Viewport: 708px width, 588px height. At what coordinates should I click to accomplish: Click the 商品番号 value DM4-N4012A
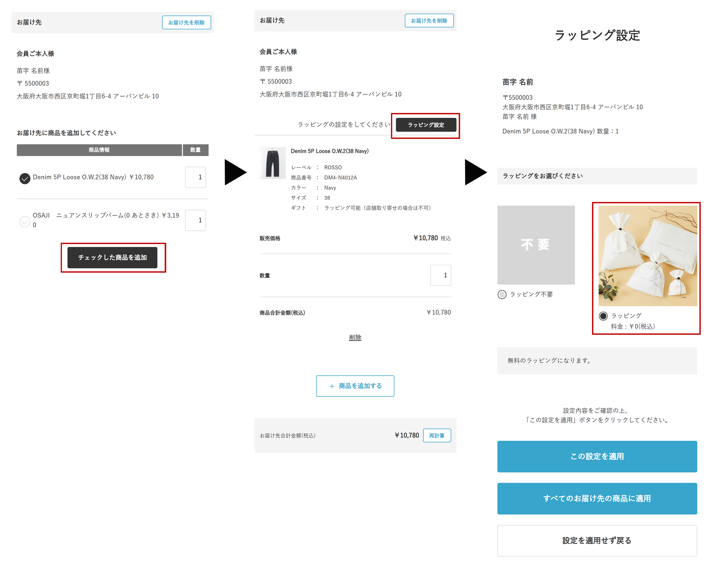(x=340, y=178)
